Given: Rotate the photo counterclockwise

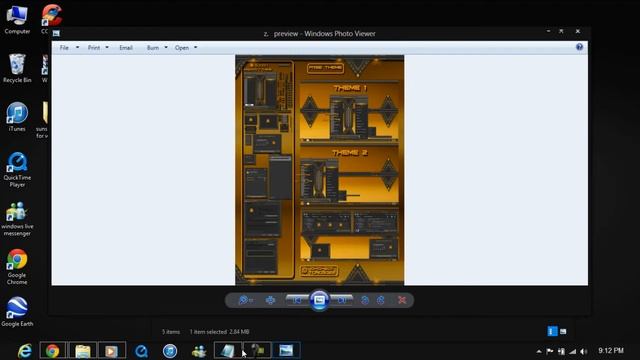Looking at the screenshot, I should [365, 300].
